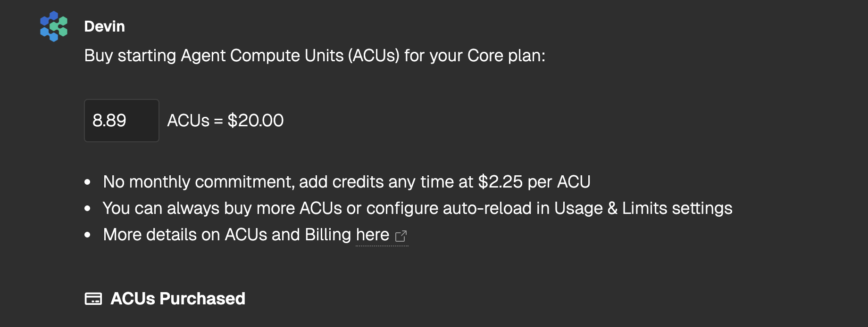The image size is (868, 327).
Task: Click 'Usage & Limits settings' text
Action: coord(643,208)
